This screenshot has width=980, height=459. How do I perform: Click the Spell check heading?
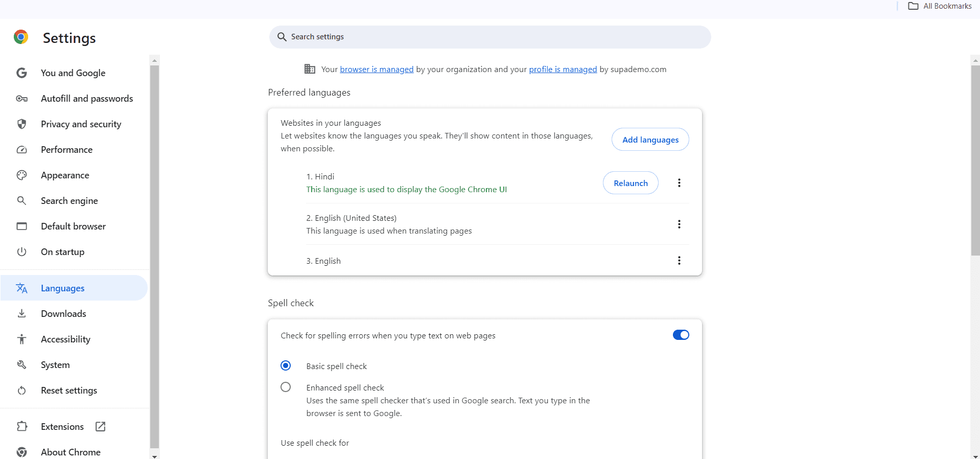[x=291, y=303]
